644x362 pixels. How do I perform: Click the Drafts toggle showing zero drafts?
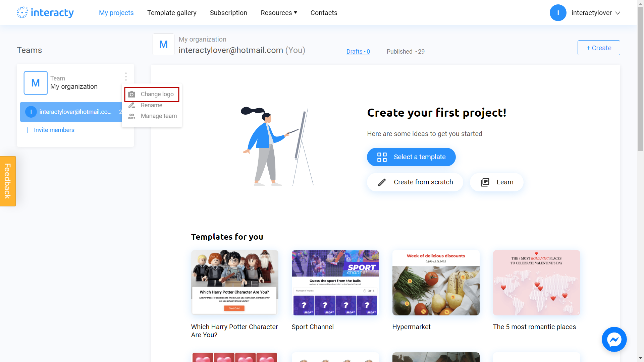coord(358,51)
